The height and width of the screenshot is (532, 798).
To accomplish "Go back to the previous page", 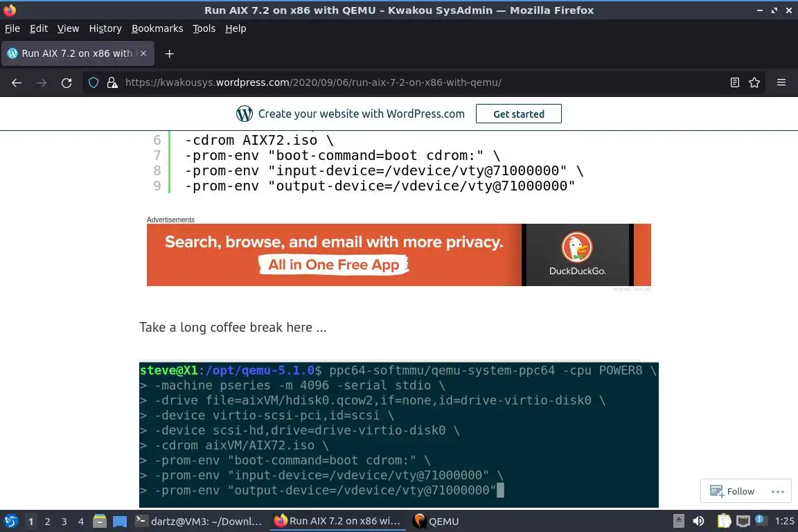I will 17,82.
